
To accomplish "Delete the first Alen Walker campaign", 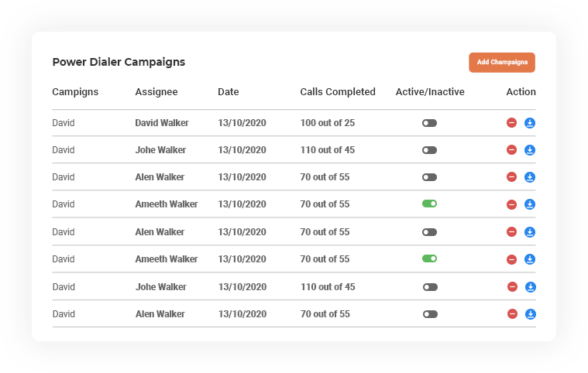I will [x=511, y=177].
